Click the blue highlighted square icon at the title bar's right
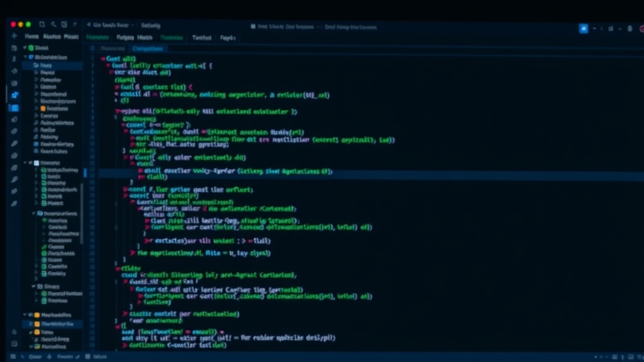This screenshot has height=362, width=644. coord(583,28)
